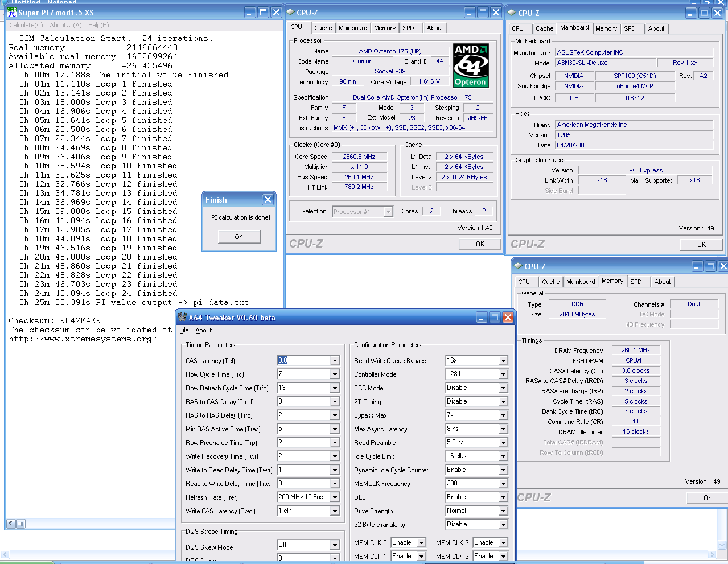The width and height of the screenshot is (728, 564).
Task: Click memory Size value 2048 MBytes
Action: 577,314
